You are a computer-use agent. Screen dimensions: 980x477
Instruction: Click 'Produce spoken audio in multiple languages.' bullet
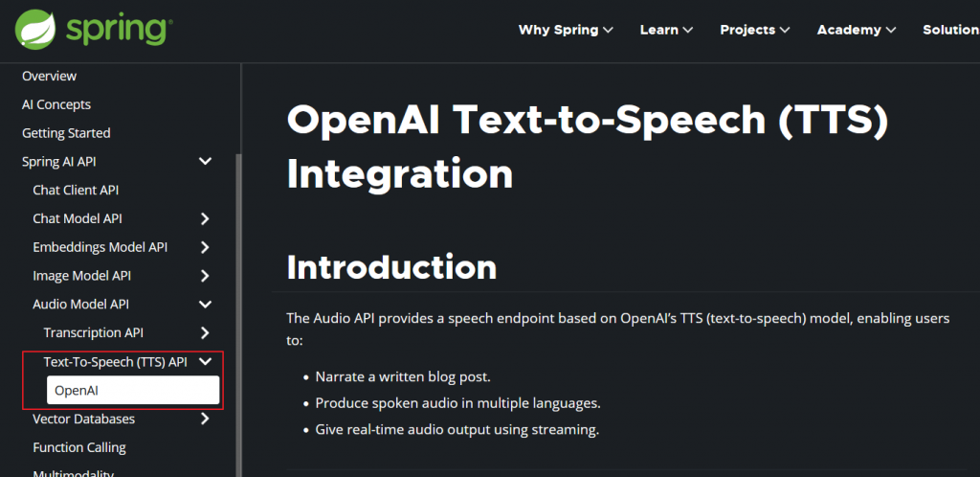458,403
